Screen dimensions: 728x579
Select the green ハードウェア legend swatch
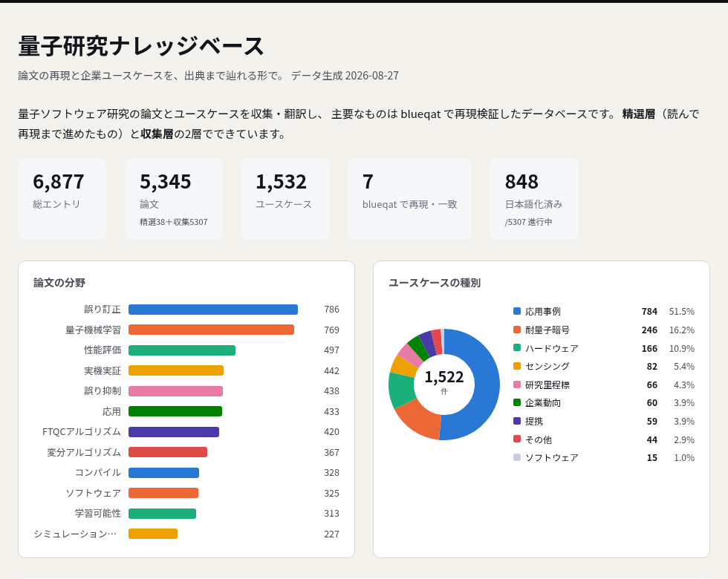click(x=517, y=347)
